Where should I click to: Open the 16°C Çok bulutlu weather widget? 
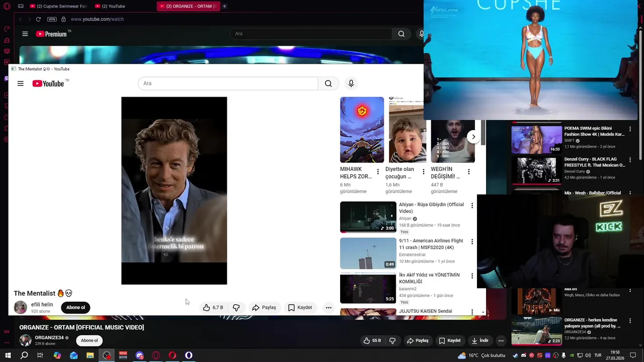tap(481, 355)
